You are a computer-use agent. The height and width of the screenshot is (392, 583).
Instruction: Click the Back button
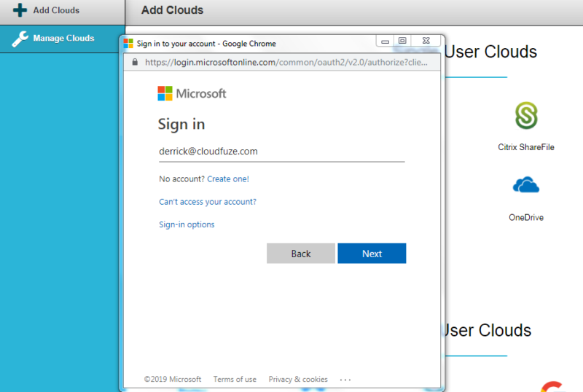tap(301, 254)
